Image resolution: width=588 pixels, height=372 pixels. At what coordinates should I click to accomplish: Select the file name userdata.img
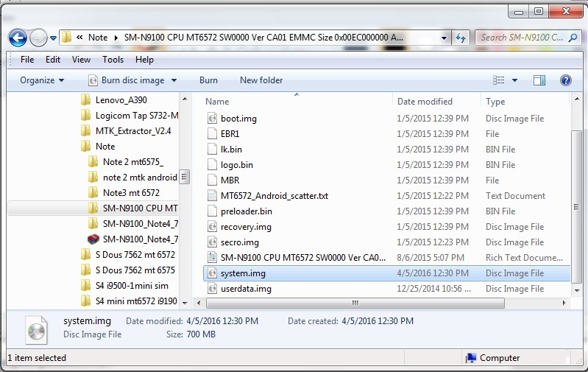tap(246, 289)
